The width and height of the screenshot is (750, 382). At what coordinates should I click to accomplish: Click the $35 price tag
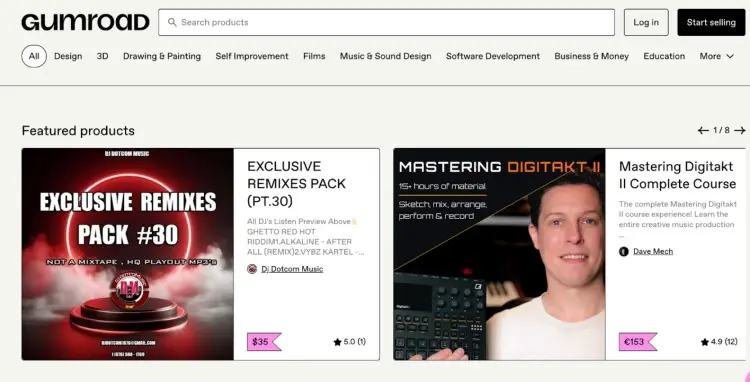tap(264, 342)
